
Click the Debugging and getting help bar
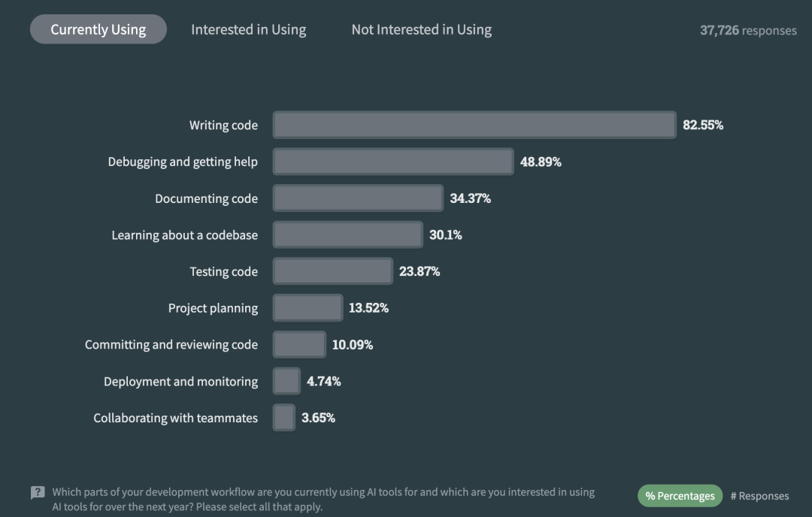click(393, 162)
